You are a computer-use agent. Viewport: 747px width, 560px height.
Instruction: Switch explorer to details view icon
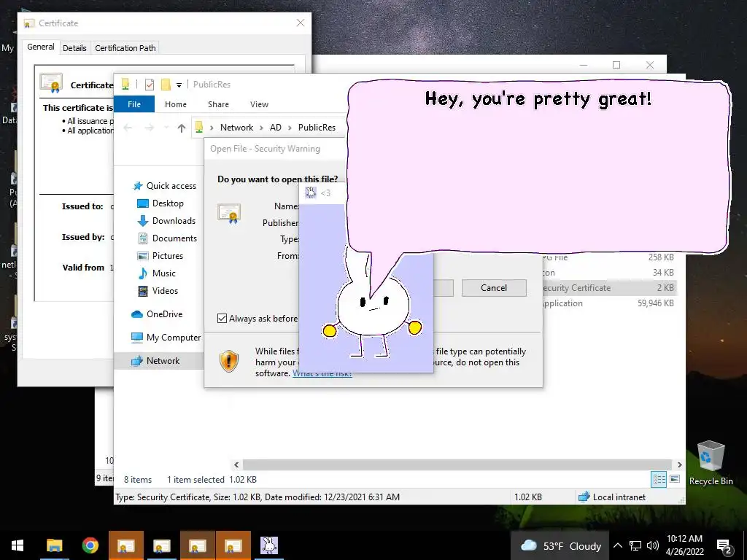pyautogui.click(x=659, y=479)
